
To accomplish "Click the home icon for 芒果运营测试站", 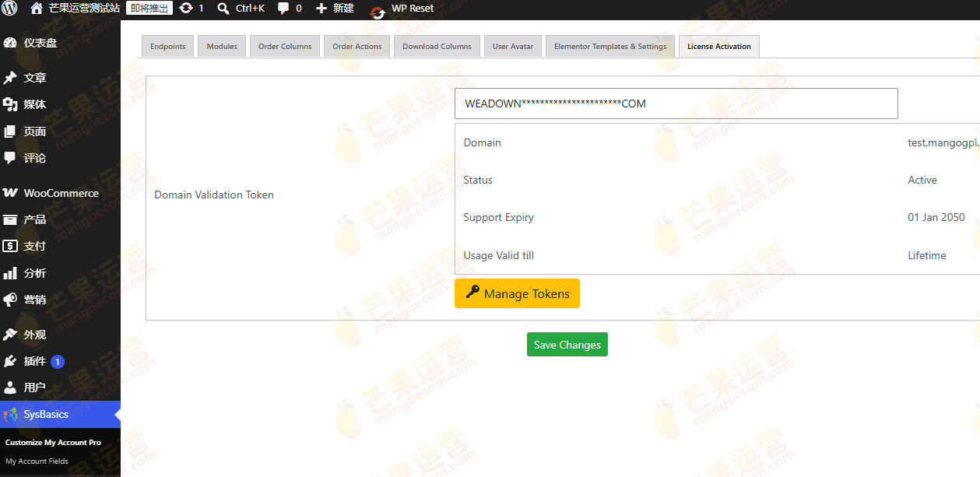I will (x=37, y=9).
